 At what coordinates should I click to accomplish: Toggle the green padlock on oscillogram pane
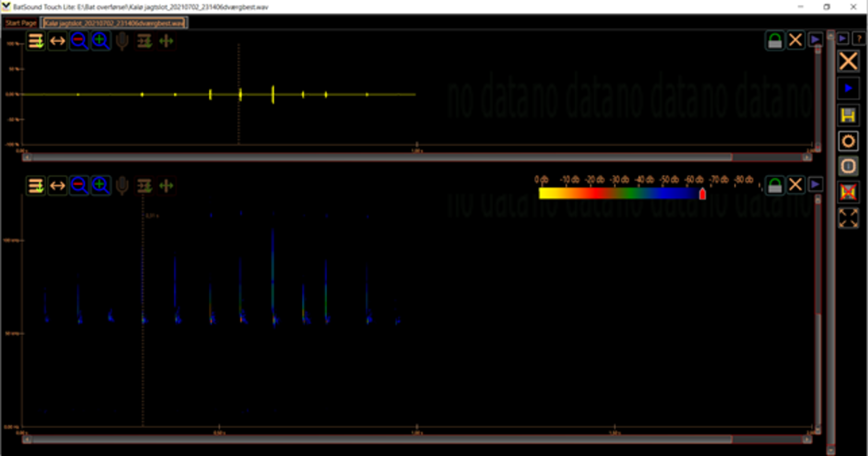tap(774, 41)
